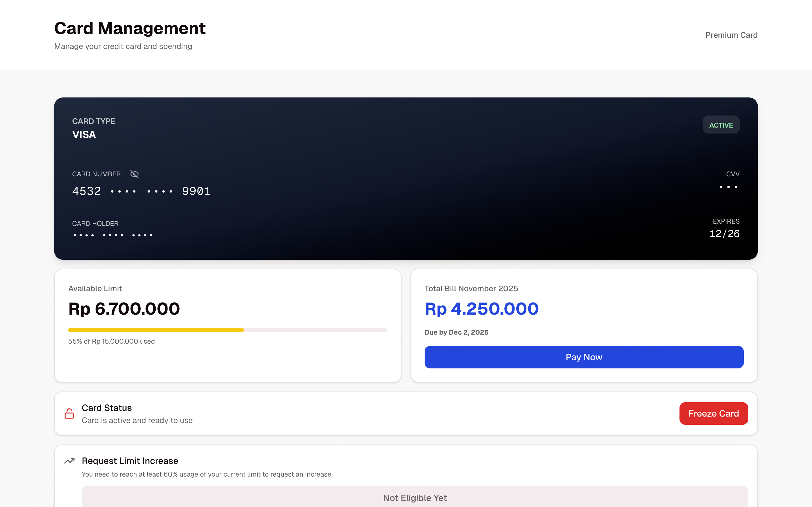
Task: Click the Rp 4.250.000 total bill amount
Action: (482, 308)
